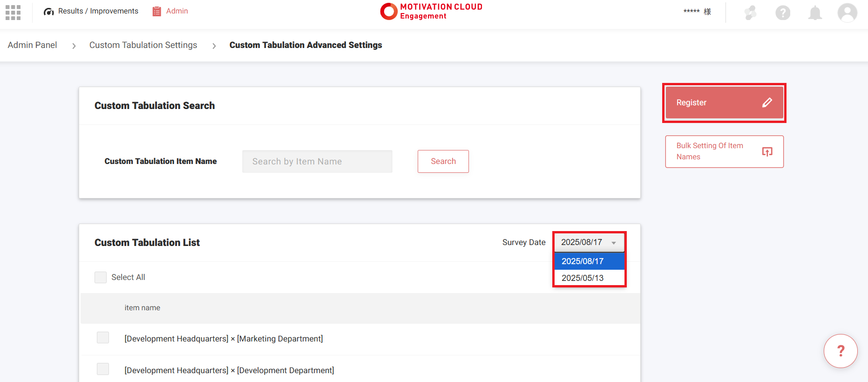Click the Admin clipboard icon
868x382 pixels.
click(157, 11)
